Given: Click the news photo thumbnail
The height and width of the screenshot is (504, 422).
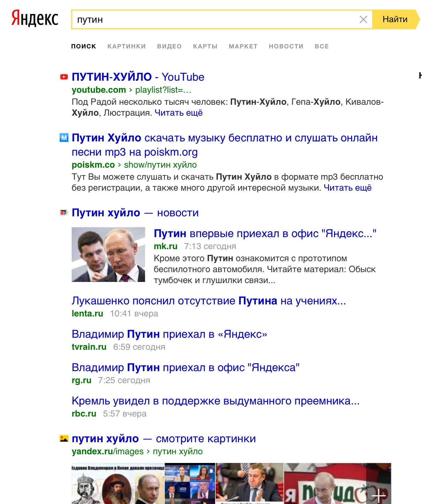Looking at the screenshot, I should (108, 255).
